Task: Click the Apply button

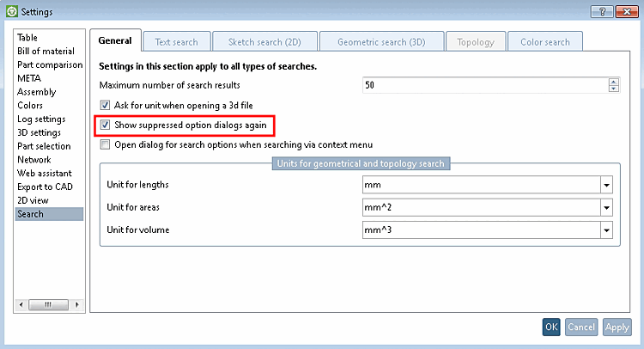Action: point(617,327)
